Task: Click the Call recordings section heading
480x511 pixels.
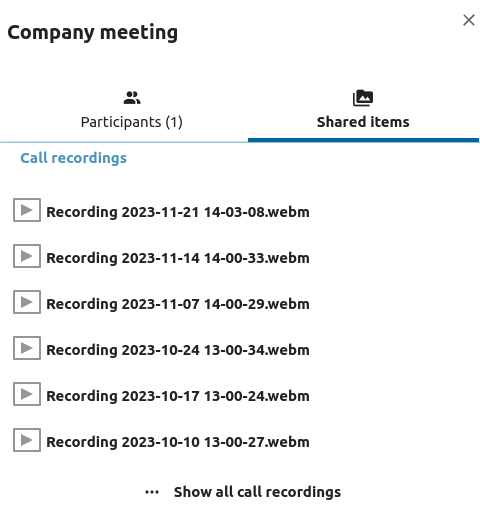Action: tap(73, 158)
